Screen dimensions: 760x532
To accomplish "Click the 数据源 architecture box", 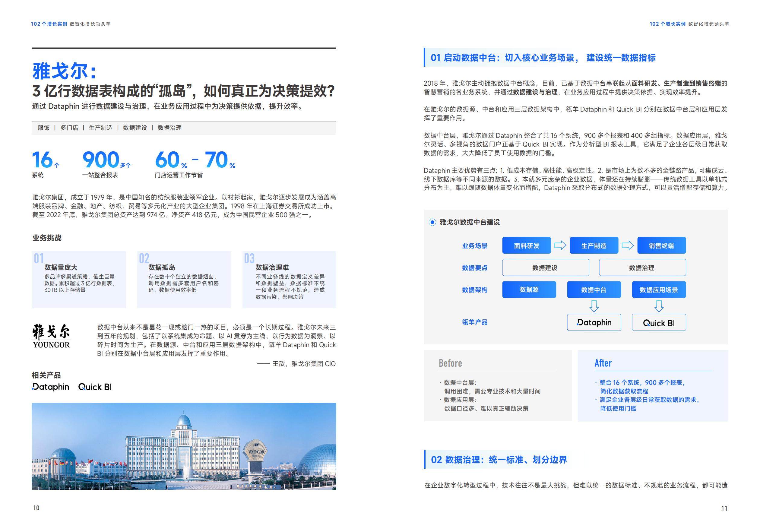I will (529, 290).
